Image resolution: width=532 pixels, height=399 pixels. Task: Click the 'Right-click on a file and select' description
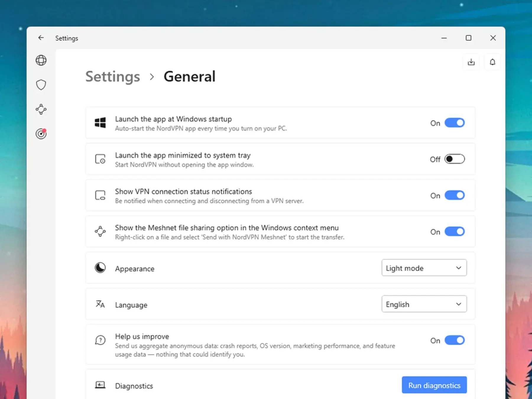coord(230,237)
